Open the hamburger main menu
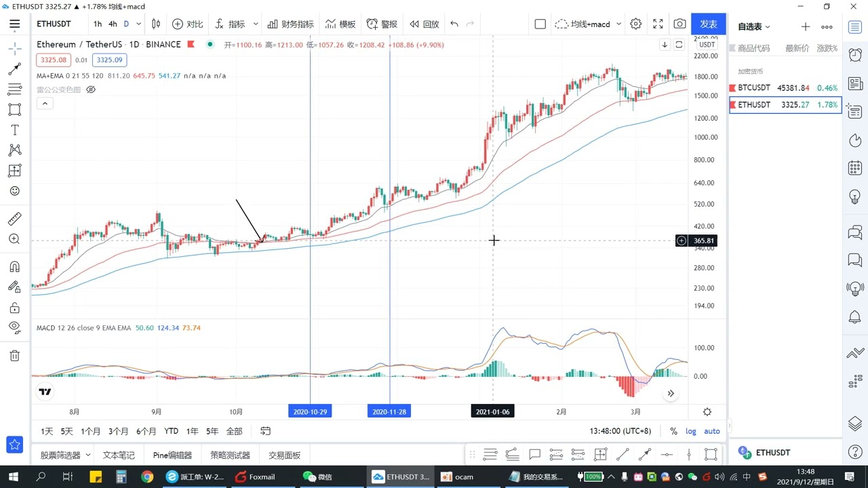The height and width of the screenshot is (488, 868). [14, 24]
